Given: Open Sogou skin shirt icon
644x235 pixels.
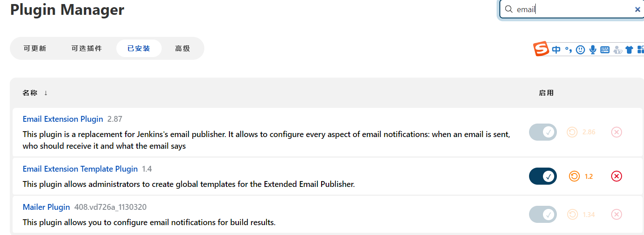Looking at the screenshot, I should point(629,50).
